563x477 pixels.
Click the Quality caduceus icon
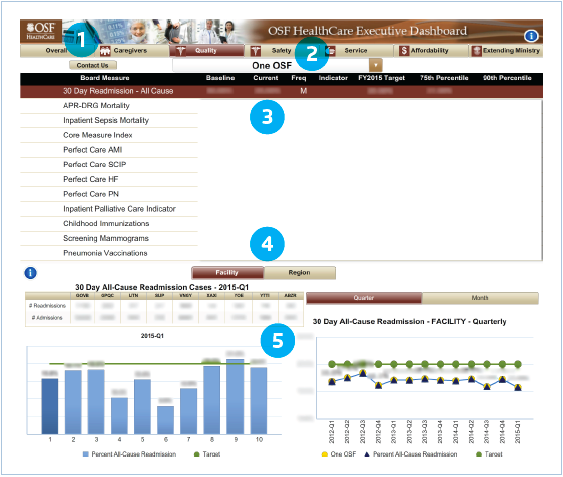(180, 51)
